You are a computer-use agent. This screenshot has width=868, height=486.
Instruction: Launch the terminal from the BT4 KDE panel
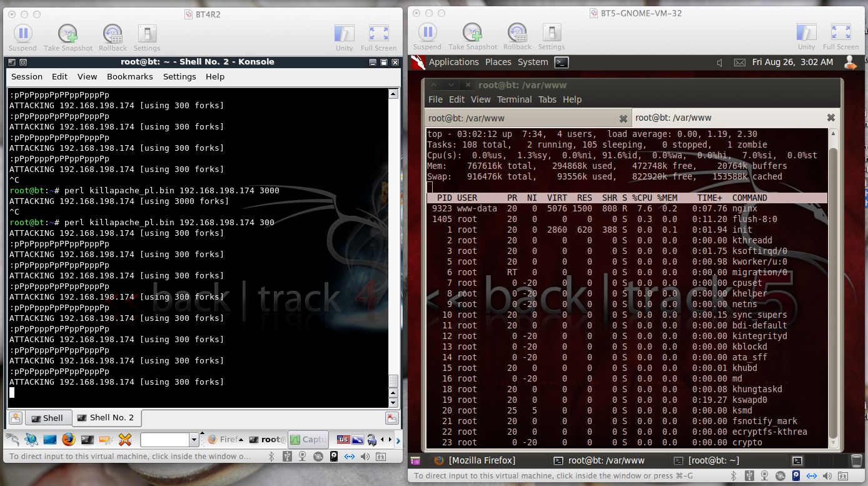coord(88,439)
